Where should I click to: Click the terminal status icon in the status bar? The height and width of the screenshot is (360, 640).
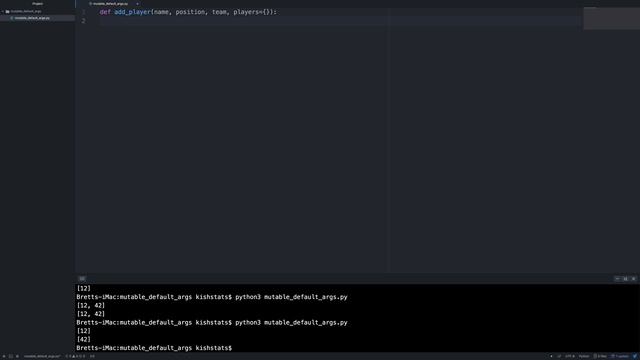[x=11, y=356]
